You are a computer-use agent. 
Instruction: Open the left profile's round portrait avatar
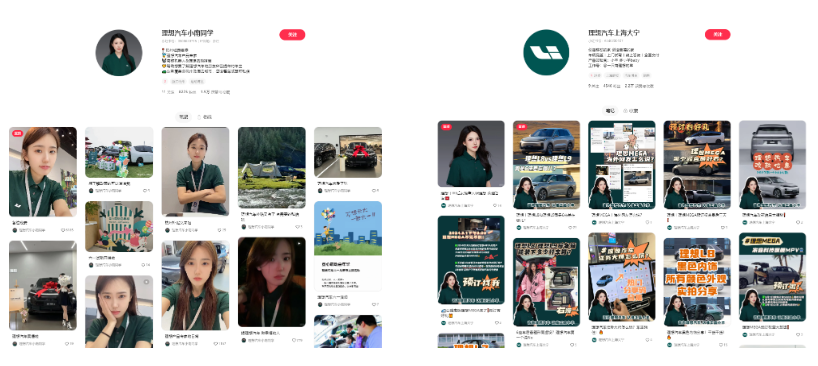[119, 53]
